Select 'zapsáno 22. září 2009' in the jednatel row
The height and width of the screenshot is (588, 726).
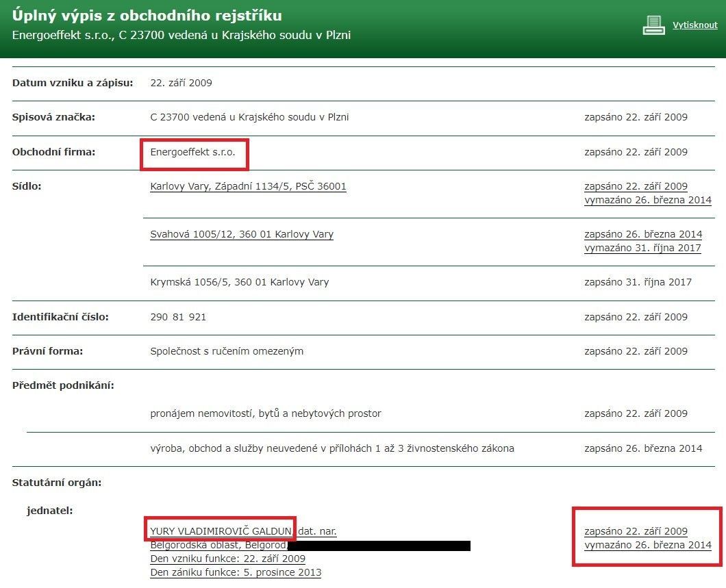[636, 531]
